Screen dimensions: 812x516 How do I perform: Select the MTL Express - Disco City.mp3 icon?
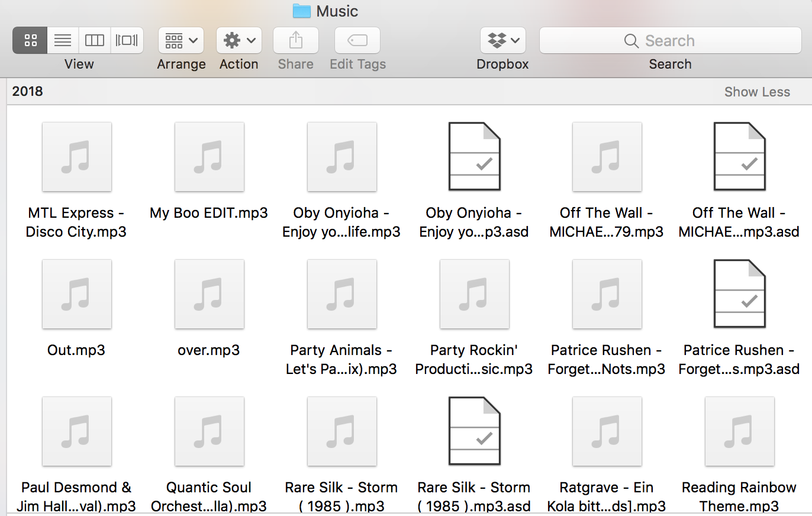pyautogui.click(x=77, y=157)
